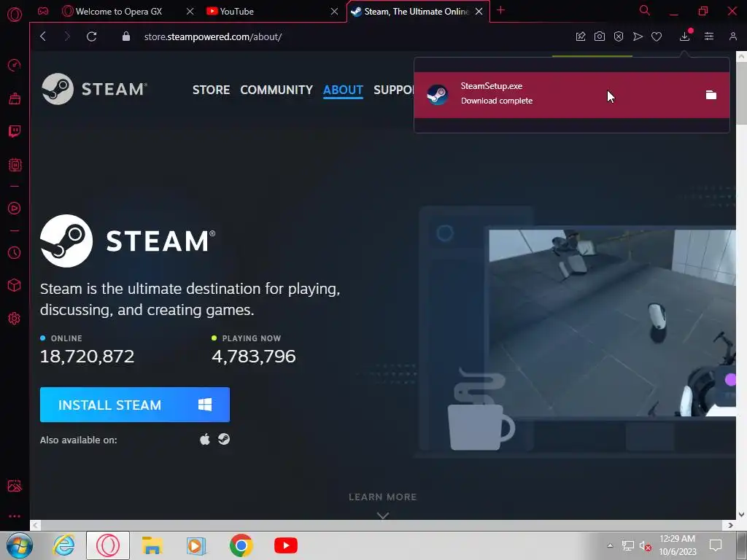The height and width of the screenshot is (560, 747).
Task: Switch to Welcome to Opera GX tab
Action: pyautogui.click(x=118, y=12)
